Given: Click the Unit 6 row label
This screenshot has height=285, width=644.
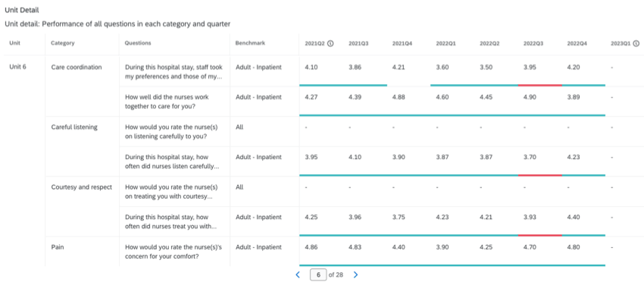Looking at the screenshot, I should pyautogui.click(x=17, y=67).
